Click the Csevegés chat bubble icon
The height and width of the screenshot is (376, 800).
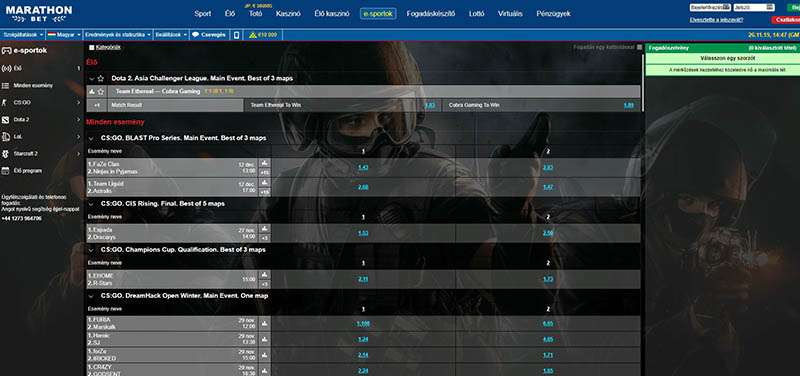coord(195,35)
